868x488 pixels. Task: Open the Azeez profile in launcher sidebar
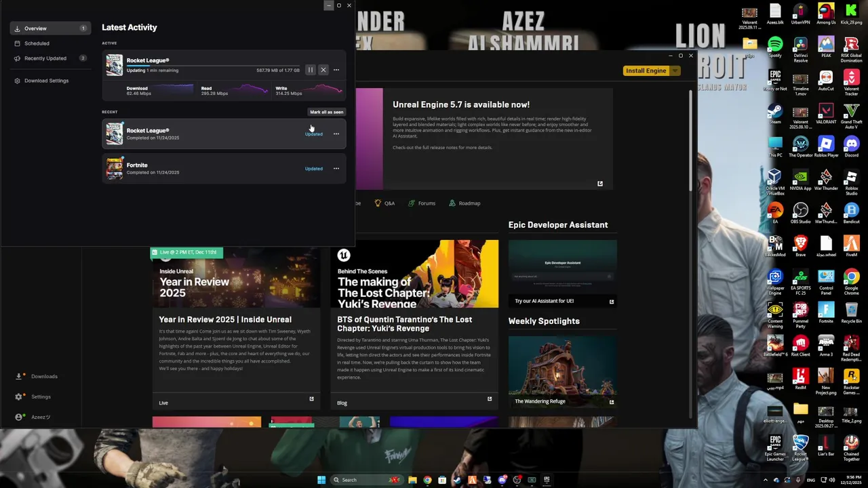34,417
